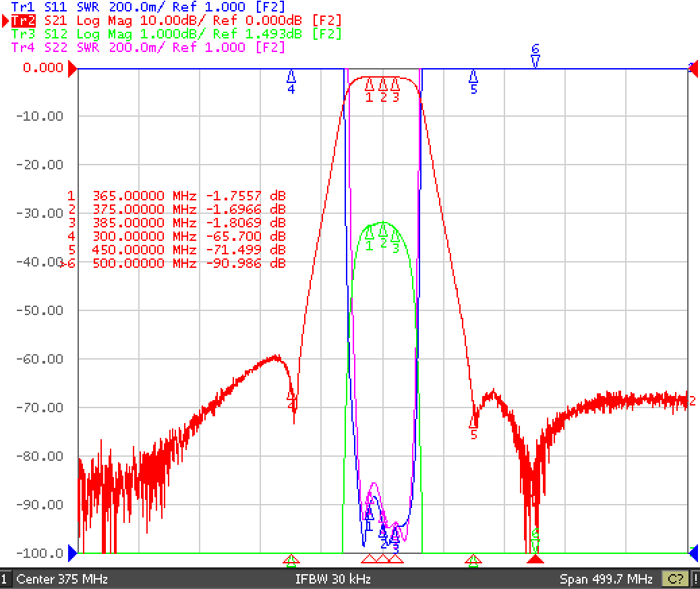Click red marker 1 on the passband
Viewport: 700px width, 589px height.
click(369, 90)
